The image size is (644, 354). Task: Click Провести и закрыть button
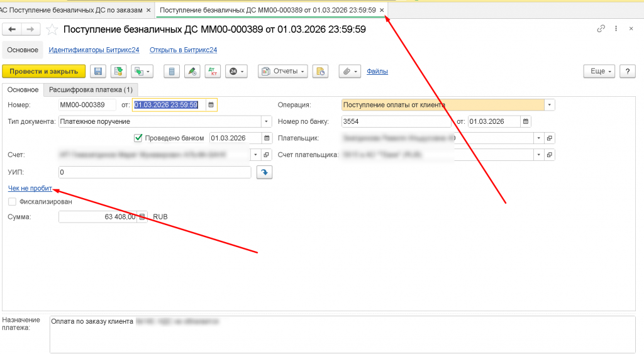43,71
